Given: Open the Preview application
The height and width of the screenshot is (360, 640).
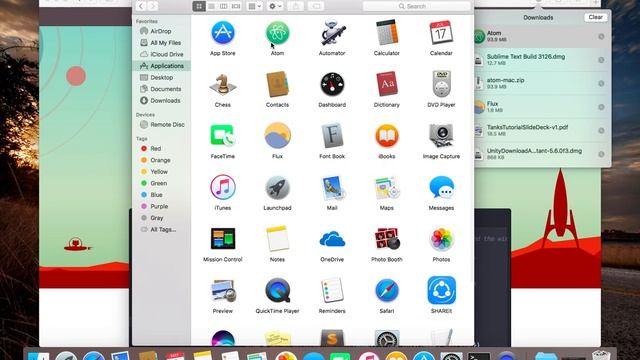Looking at the screenshot, I should 222,290.
